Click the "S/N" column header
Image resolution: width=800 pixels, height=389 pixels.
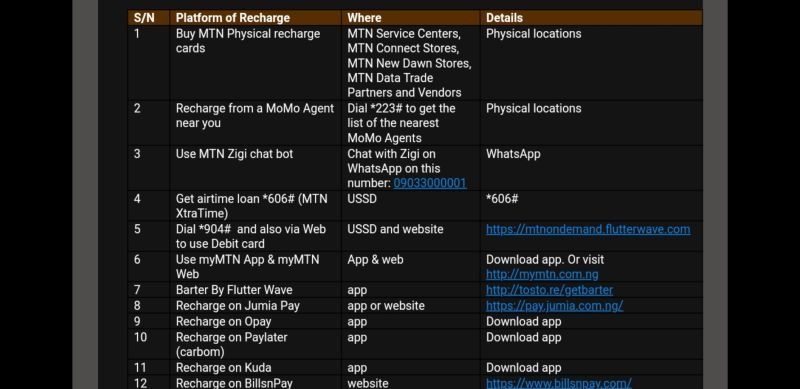tap(148, 17)
